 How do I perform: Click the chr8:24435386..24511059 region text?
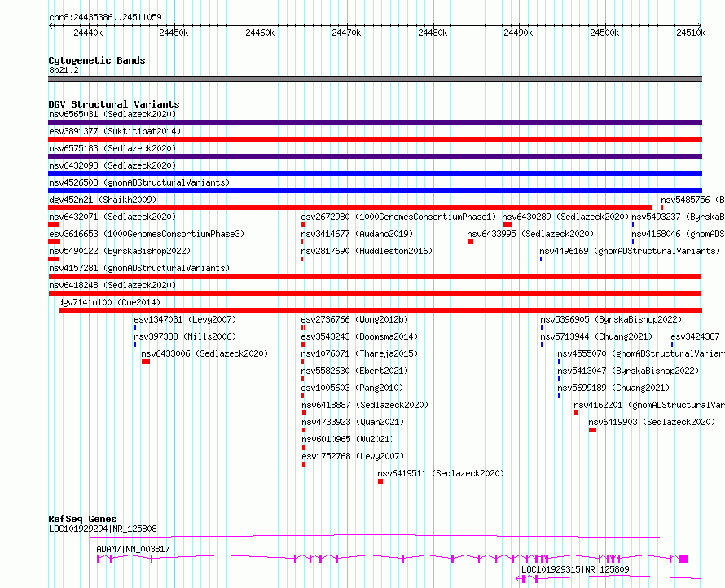coord(105,17)
